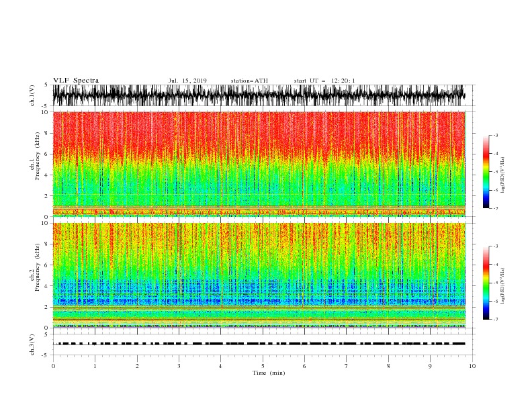This screenshot has width=532, height=411.
Task: Click the log(PSD) label beside ch.2 colorbar
Action: [503, 285]
